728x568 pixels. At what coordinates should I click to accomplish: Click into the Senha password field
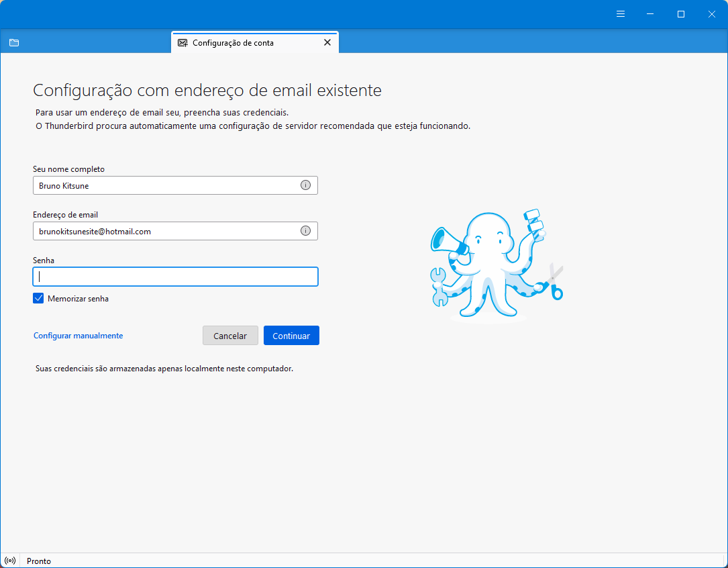tap(175, 277)
